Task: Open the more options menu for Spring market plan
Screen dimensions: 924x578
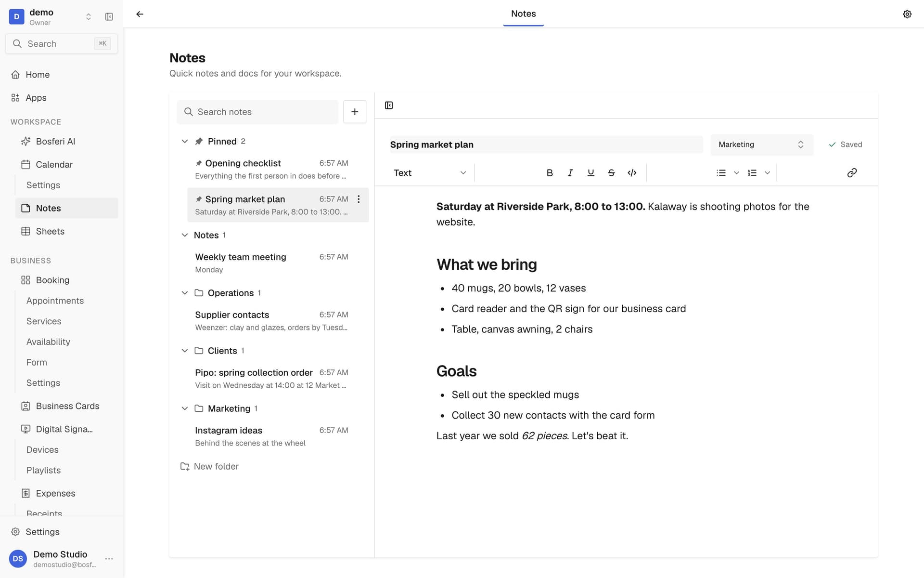Action: coord(359,199)
